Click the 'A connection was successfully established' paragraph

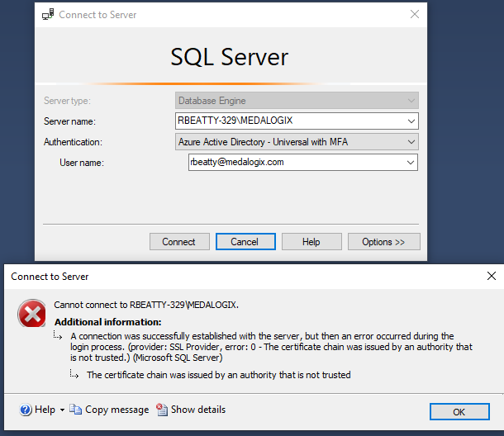point(271,347)
